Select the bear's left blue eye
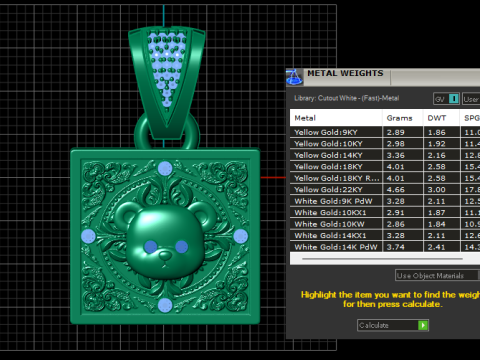The width and height of the screenshot is (480, 360). pyautogui.click(x=151, y=247)
